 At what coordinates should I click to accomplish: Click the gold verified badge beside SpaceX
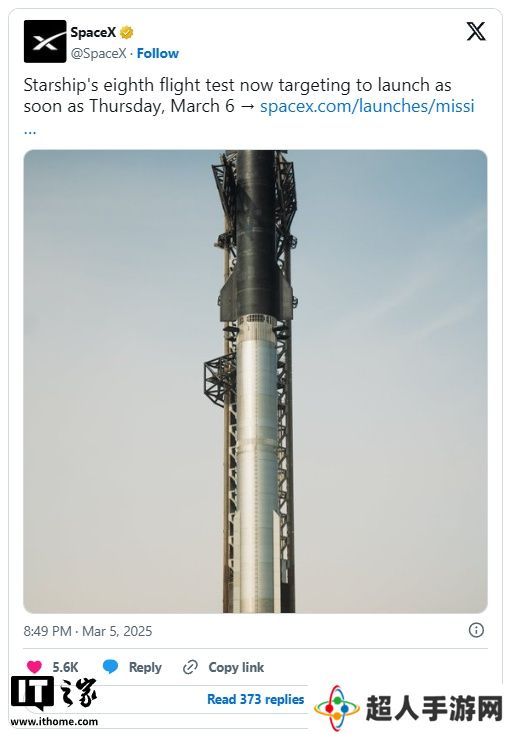(x=126, y=32)
